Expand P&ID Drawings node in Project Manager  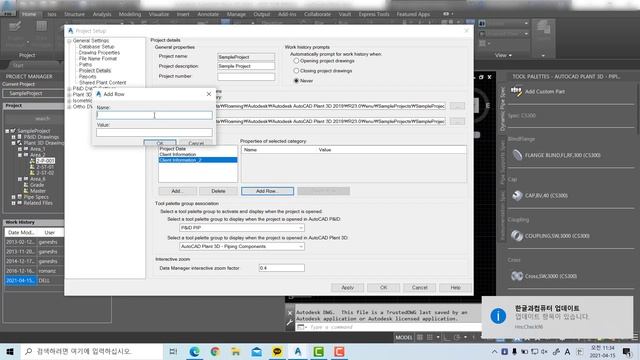13,137
